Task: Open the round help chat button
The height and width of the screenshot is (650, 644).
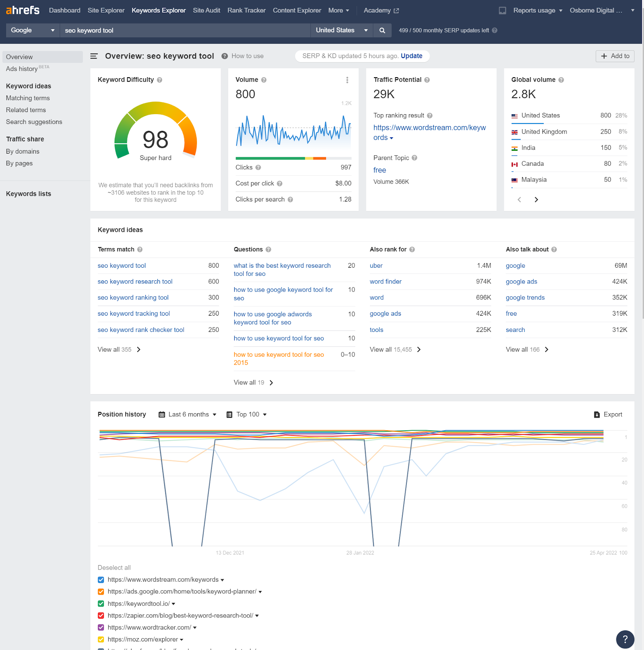Action: [x=625, y=639]
